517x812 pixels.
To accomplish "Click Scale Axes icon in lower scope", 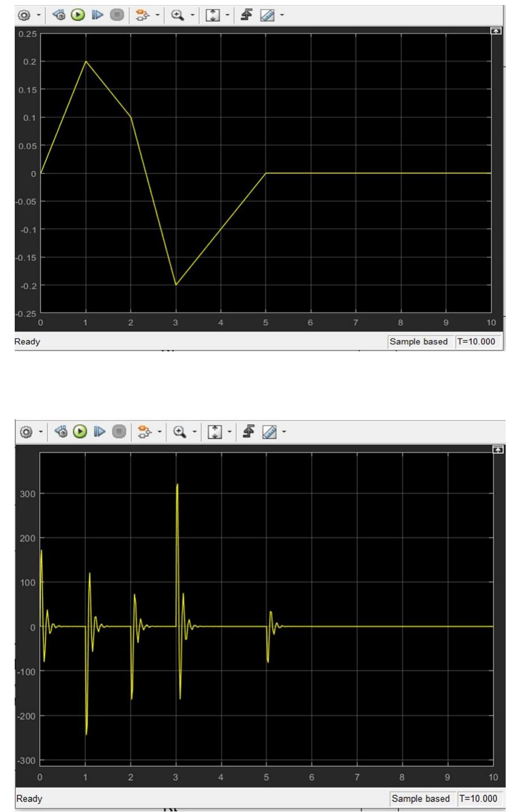I will (x=215, y=432).
